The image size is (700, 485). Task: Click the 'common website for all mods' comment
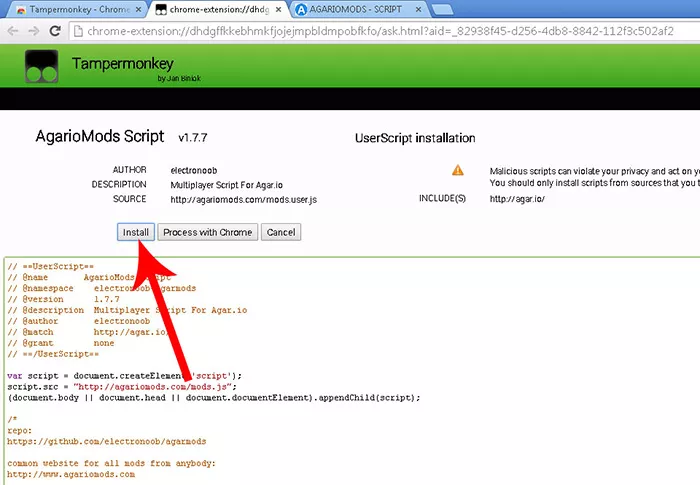pos(112,463)
